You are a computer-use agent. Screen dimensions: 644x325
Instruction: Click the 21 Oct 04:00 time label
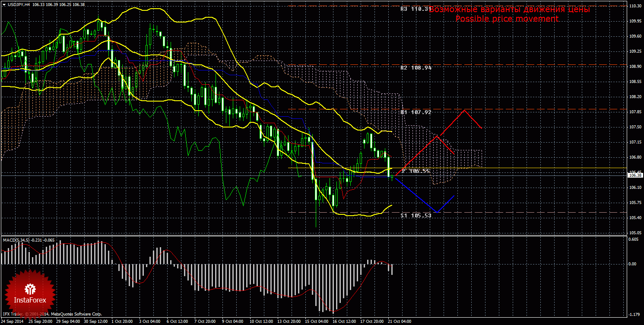[x=400, y=322]
